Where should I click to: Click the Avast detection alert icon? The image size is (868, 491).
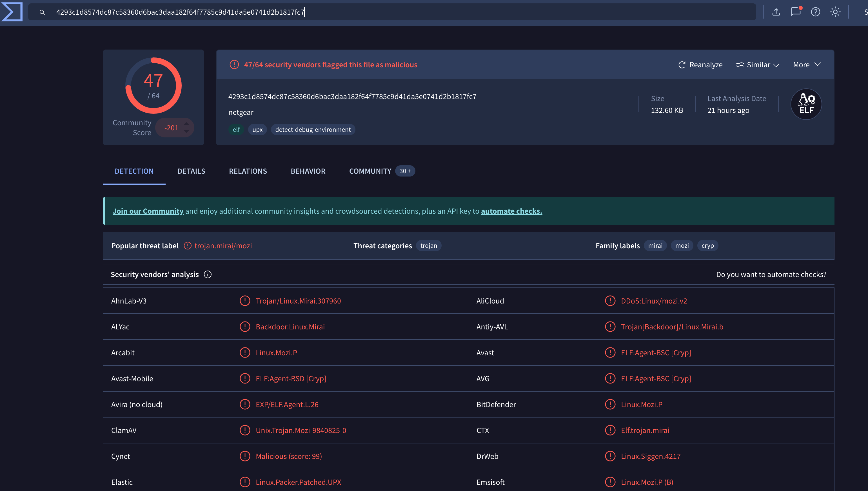click(x=610, y=352)
